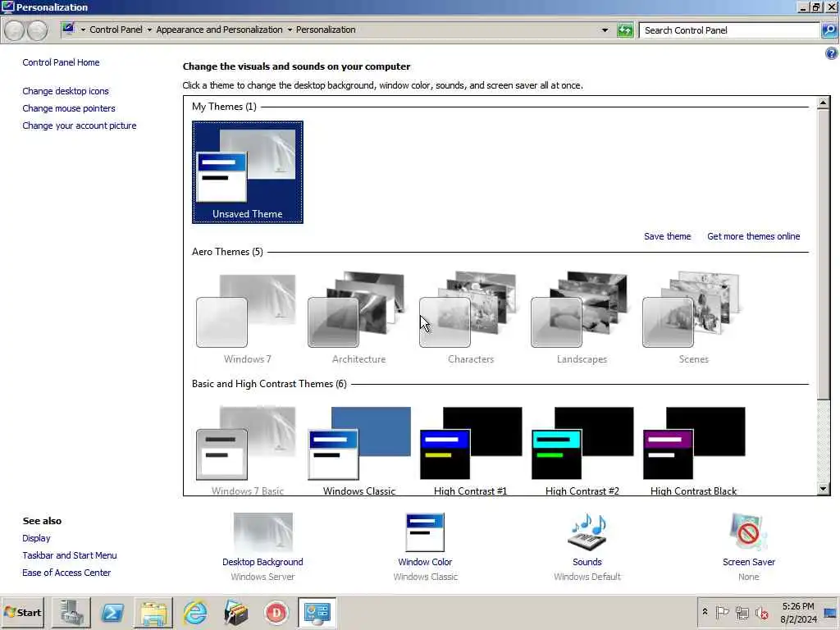840x630 pixels.
Task: Open Server Manager from taskbar
Action: (x=71, y=613)
